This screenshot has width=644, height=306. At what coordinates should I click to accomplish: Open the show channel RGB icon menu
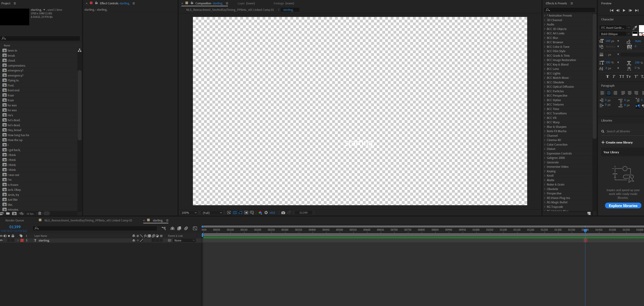coord(260,213)
